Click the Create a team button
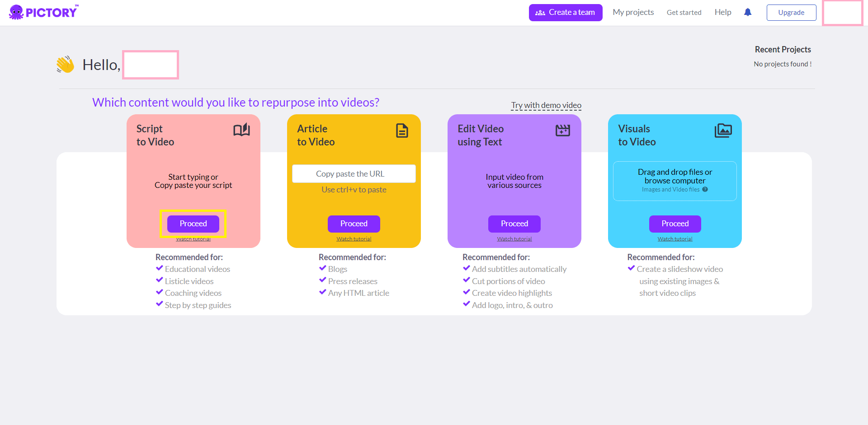 pyautogui.click(x=566, y=13)
